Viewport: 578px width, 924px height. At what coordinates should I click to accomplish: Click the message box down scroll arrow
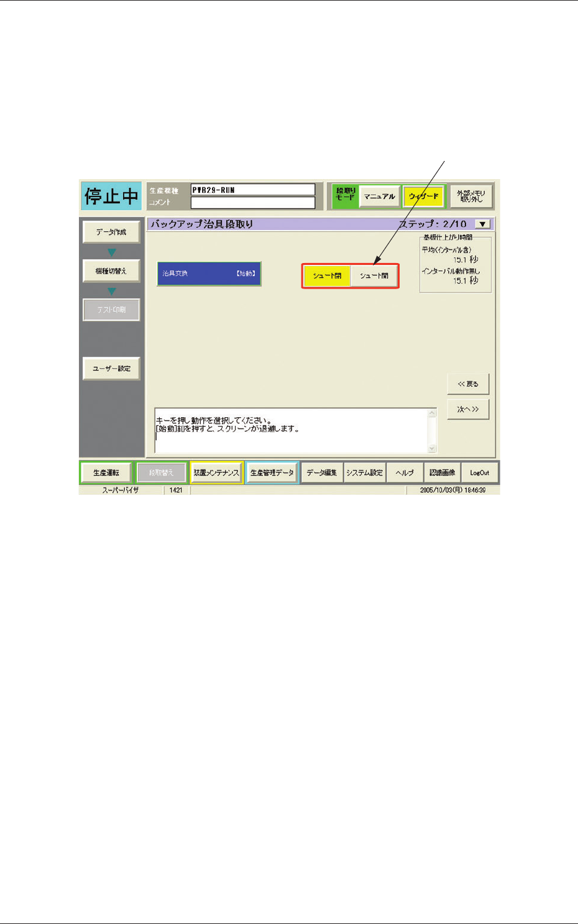coord(432,448)
